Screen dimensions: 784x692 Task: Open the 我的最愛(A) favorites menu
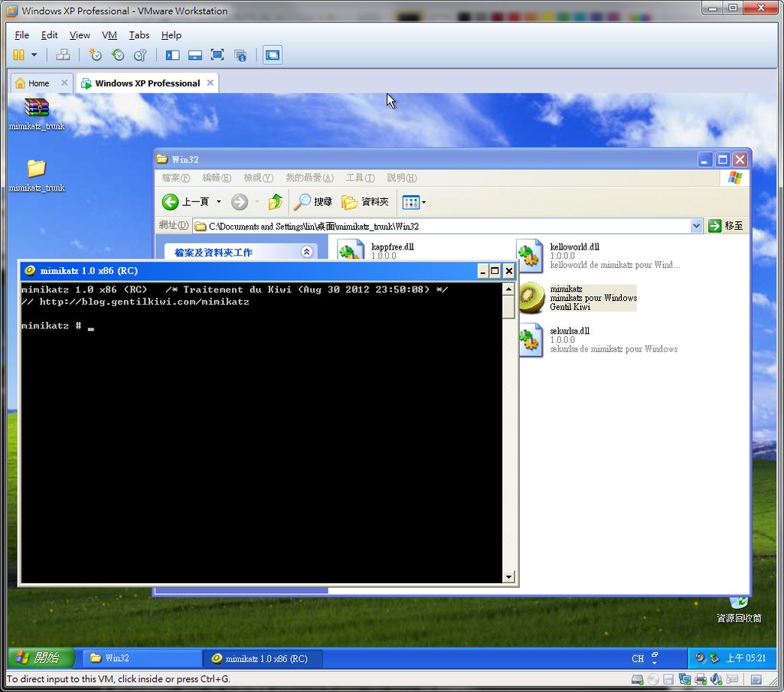pyautogui.click(x=309, y=178)
